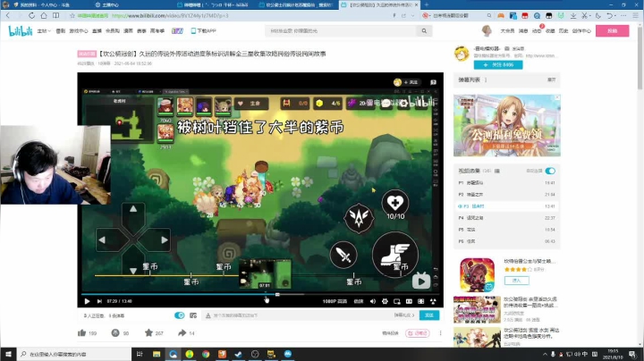The width and height of the screenshot is (644, 361).
Task: Open the Windows Start menu
Action: click(8, 354)
